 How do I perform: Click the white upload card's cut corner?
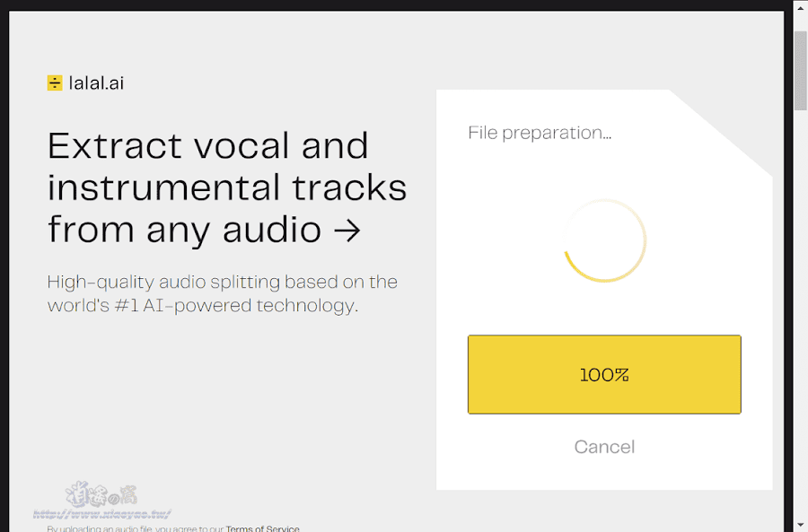[722, 133]
